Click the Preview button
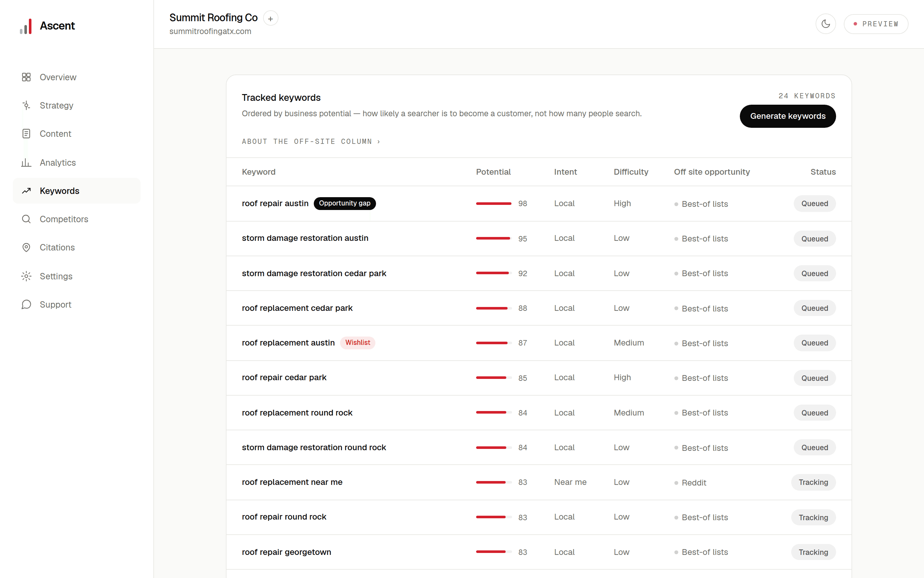This screenshot has height=578, width=924. (x=876, y=24)
